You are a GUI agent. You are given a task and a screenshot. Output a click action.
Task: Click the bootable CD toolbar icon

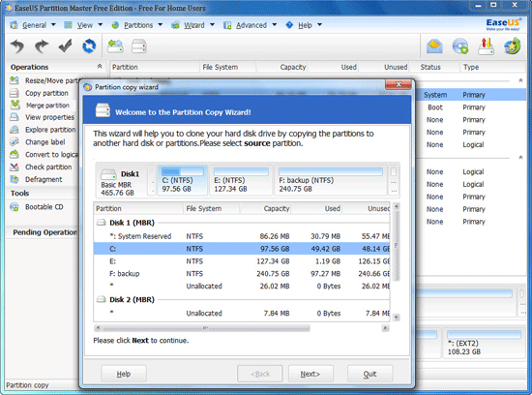(x=460, y=46)
